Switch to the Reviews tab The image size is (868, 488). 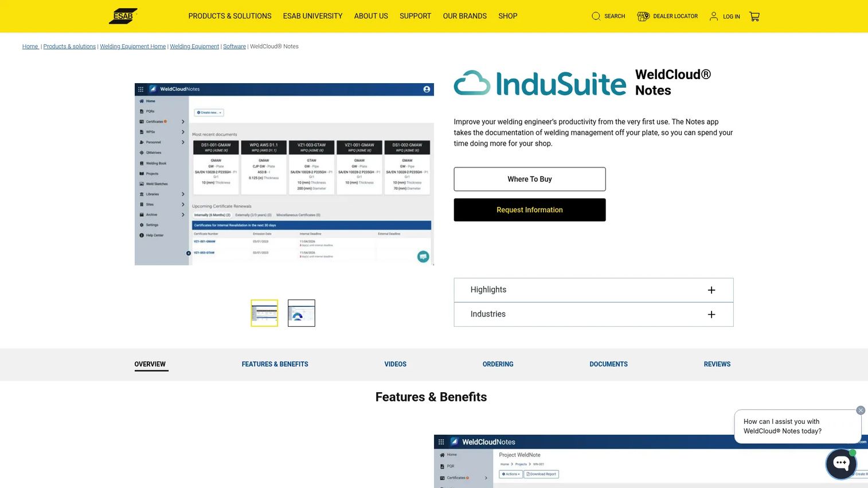pos(717,364)
